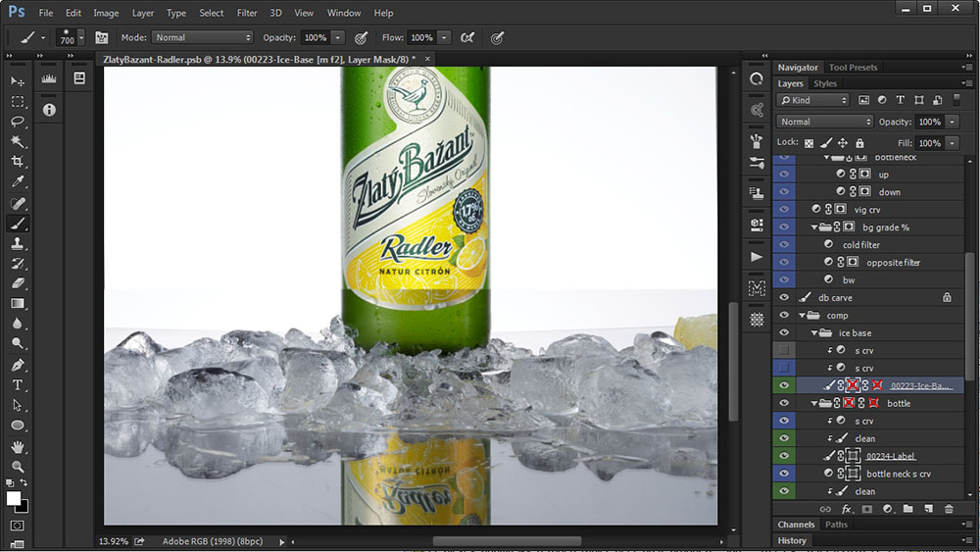The width and height of the screenshot is (980, 552).
Task: Select the Eyedropper tool
Action: click(18, 182)
